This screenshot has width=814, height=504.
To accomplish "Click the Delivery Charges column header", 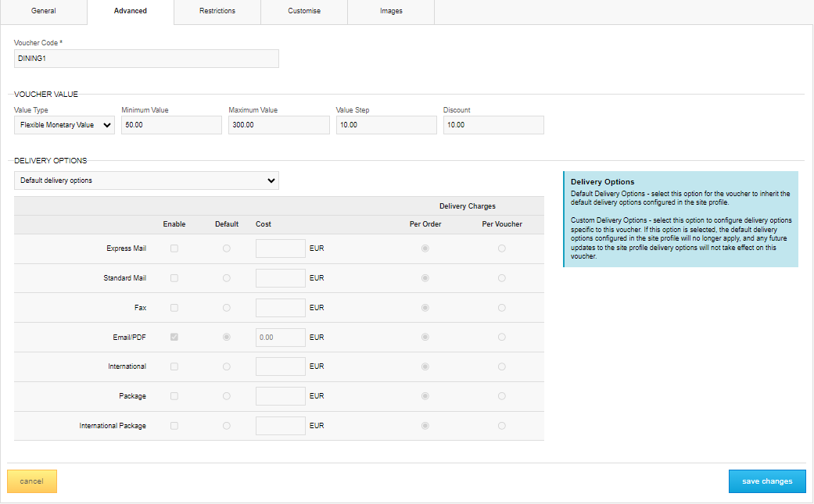I will (x=468, y=206).
